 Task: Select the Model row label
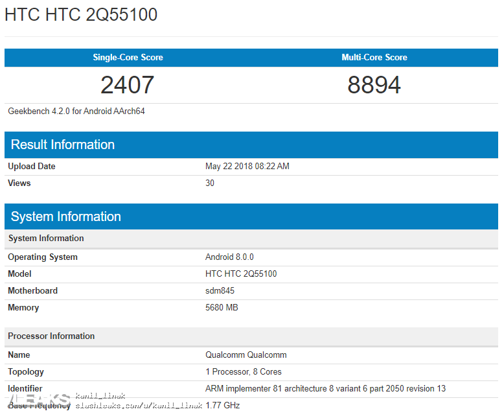point(19,274)
